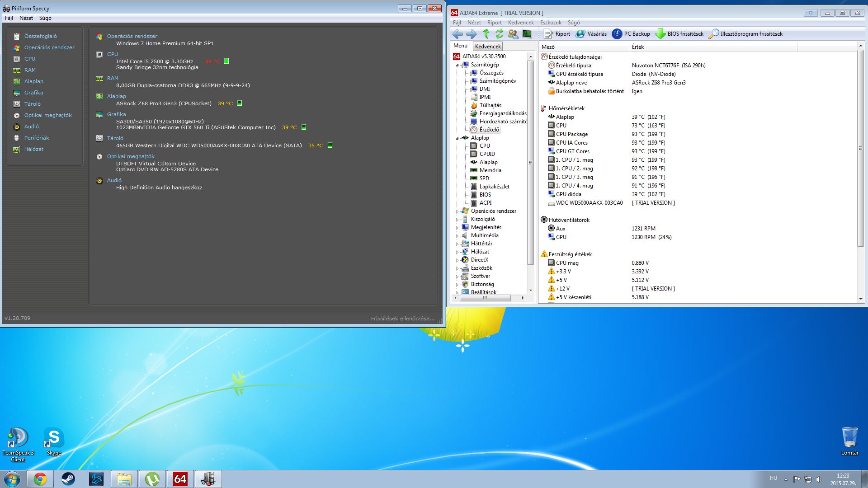Click the AIDA64 forward arrow toolbar icon
The height and width of the screenshot is (488, 868).
click(x=471, y=34)
